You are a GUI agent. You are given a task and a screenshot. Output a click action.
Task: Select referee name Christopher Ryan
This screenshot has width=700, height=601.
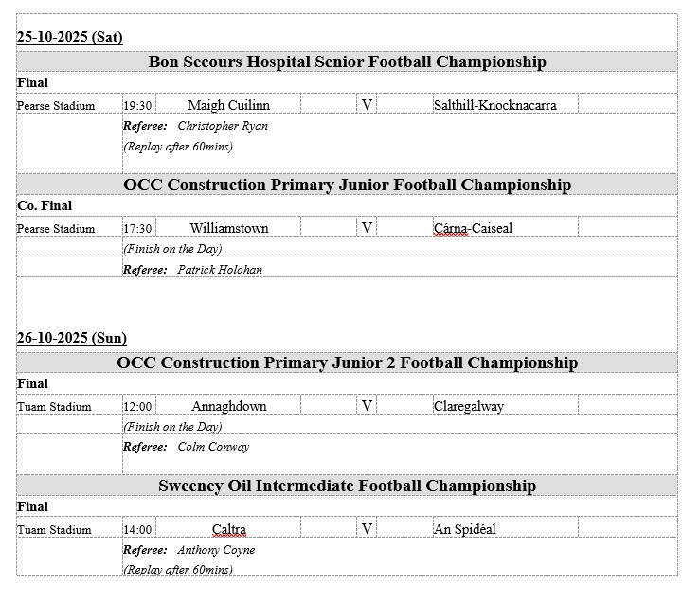pos(223,126)
